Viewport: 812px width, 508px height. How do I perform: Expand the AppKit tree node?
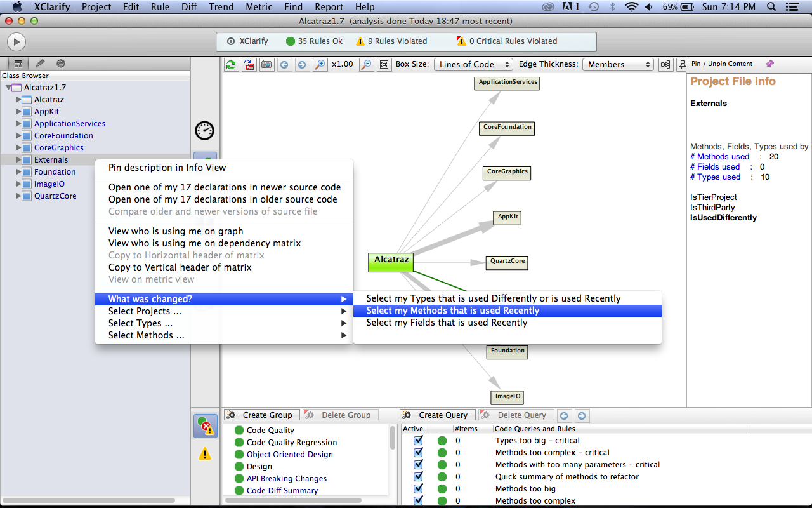[x=18, y=112]
